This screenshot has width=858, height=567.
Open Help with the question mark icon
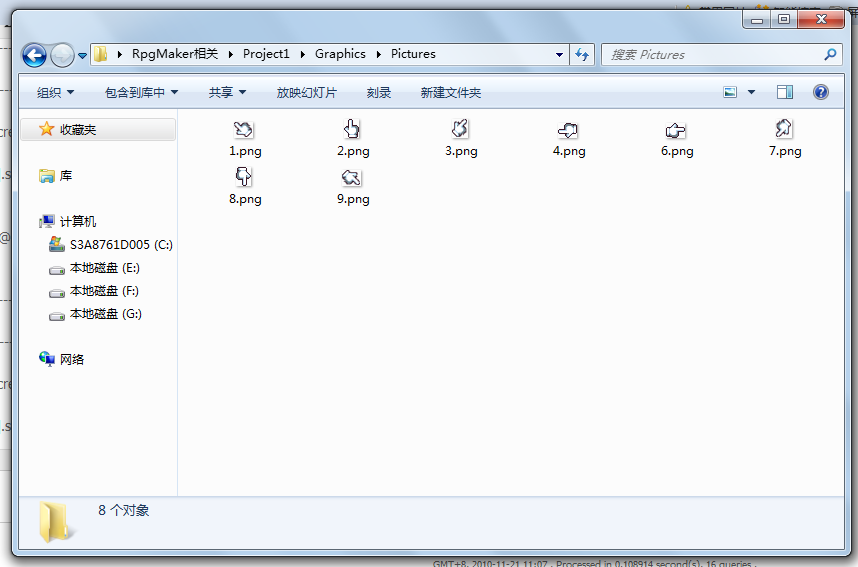(820, 92)
